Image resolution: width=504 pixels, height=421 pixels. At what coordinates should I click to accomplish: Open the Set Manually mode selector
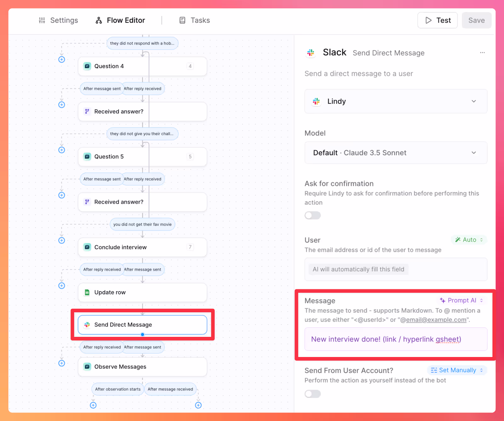457,370
